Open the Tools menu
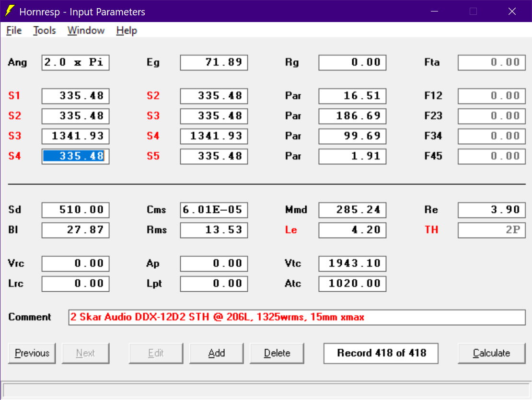The image size is (532, 400). [x=44, y=31]
